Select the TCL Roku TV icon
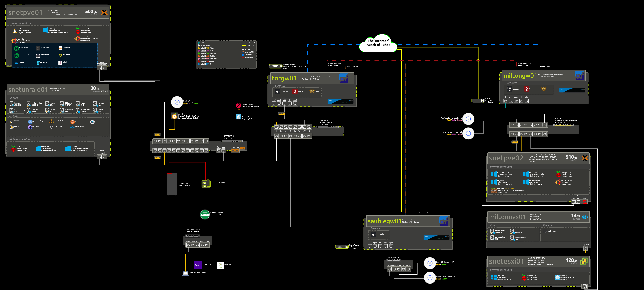 [198, 265]
